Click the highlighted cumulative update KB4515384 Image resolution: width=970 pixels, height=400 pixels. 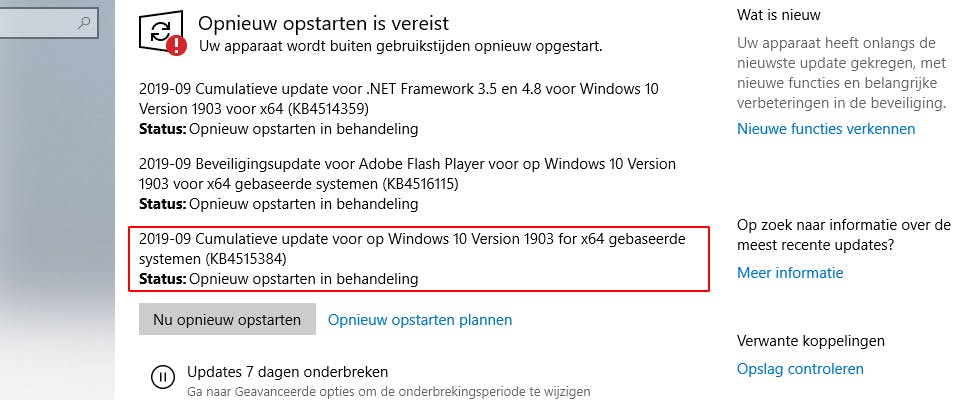(x=419, y=250)
